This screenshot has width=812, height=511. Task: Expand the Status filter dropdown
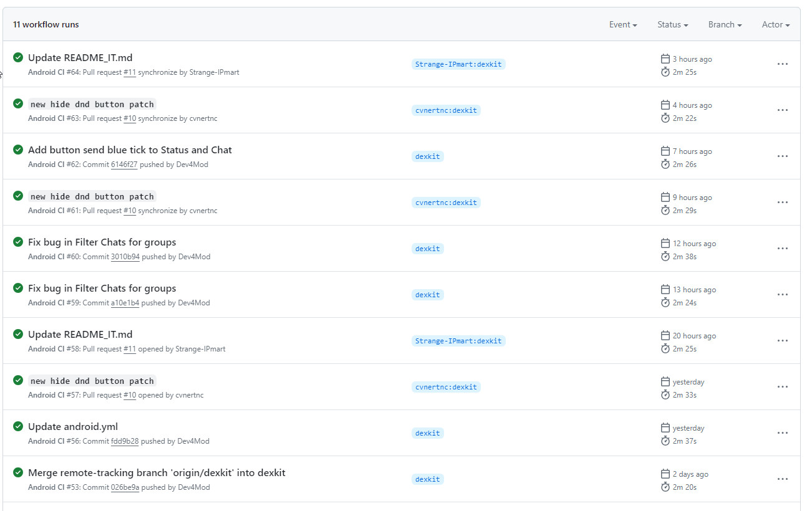(672, 25)
